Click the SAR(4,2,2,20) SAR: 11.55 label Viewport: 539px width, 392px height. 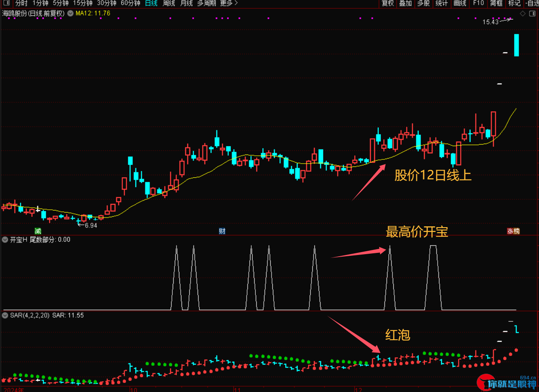47,315
